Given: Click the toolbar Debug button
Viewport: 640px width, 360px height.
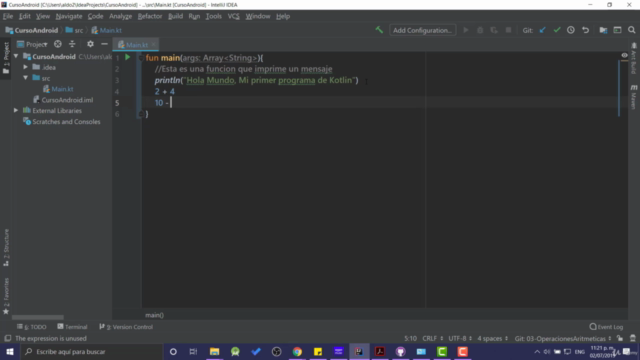Looking at the screenshot, I should click(480, 30).
